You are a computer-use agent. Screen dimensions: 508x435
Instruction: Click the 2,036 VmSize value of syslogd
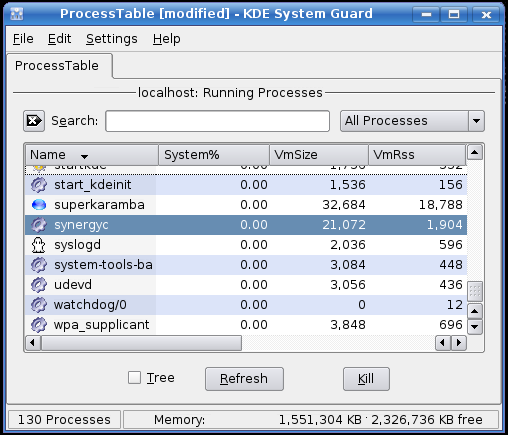point(348,245)
